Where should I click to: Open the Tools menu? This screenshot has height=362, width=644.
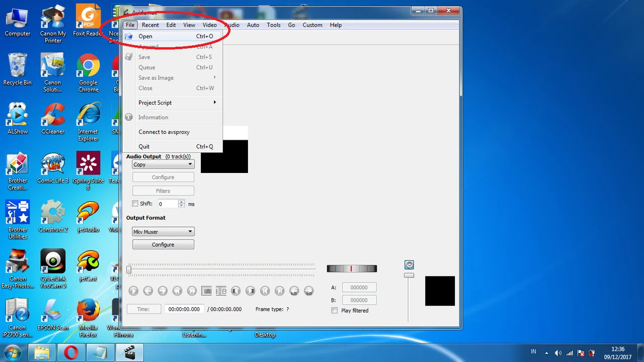point(274,25)
